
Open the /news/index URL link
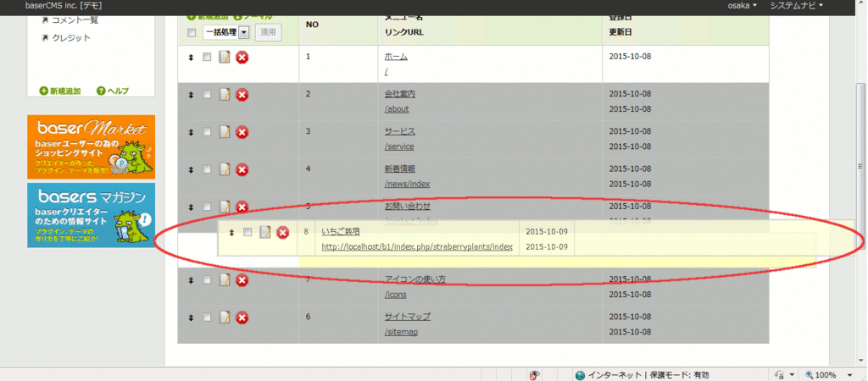point(407,184)
